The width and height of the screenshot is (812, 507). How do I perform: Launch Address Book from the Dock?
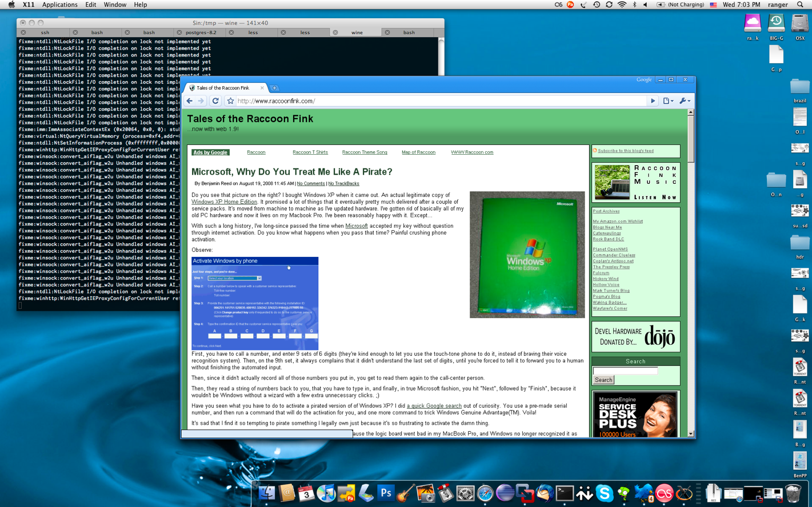(x=287, y=493)
